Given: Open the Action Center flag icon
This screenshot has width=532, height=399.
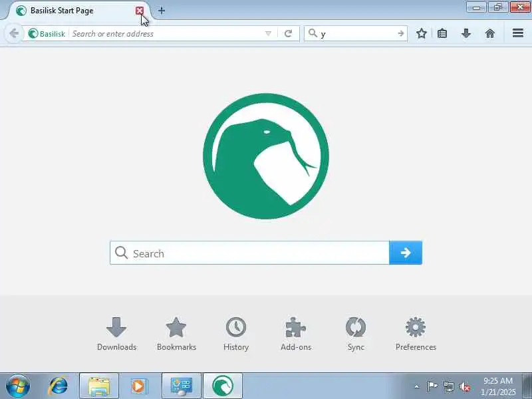Looking at the screenshot, I should [x=432, y=386].
